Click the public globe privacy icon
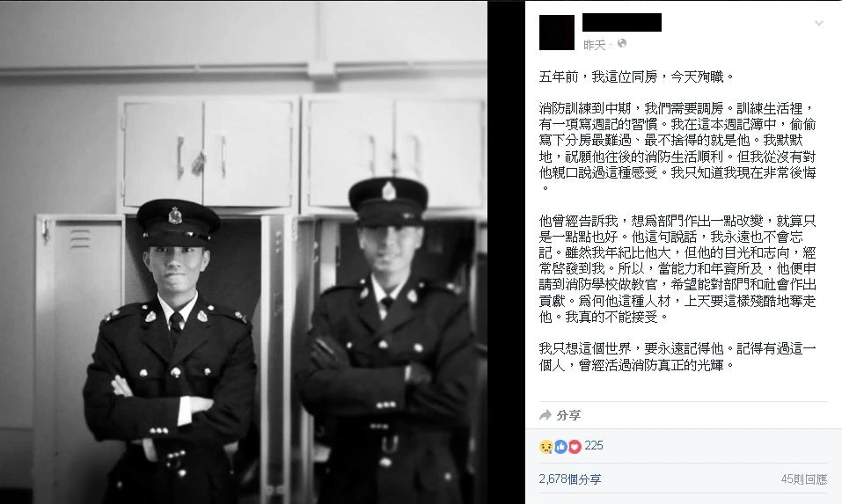The image size is (842, 504). pyautogui.click(x=622, y=43)
